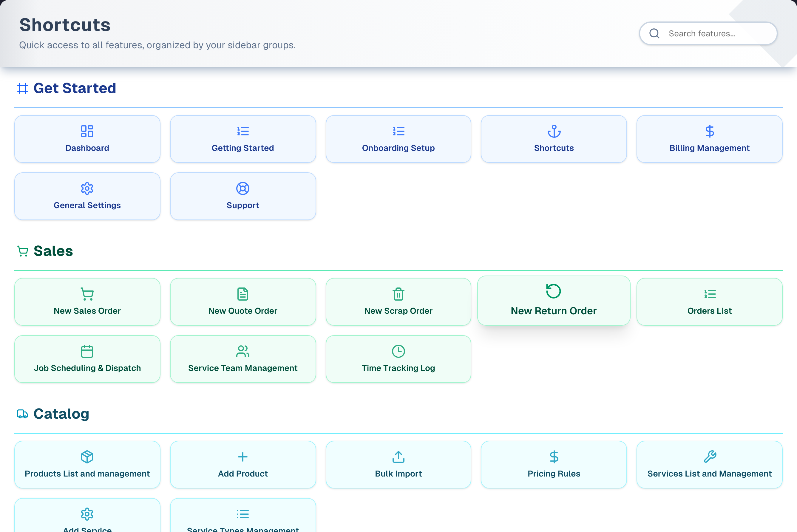Click the Search features input field
Viewport: 797px width, 532px height.
tap(708, 33)
